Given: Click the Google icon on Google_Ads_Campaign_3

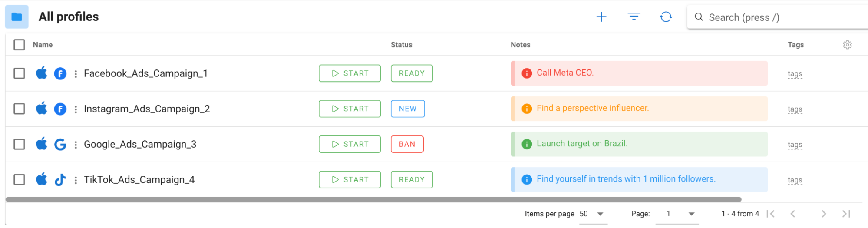Looking at the screenshot, I should [x=60, y=144].
